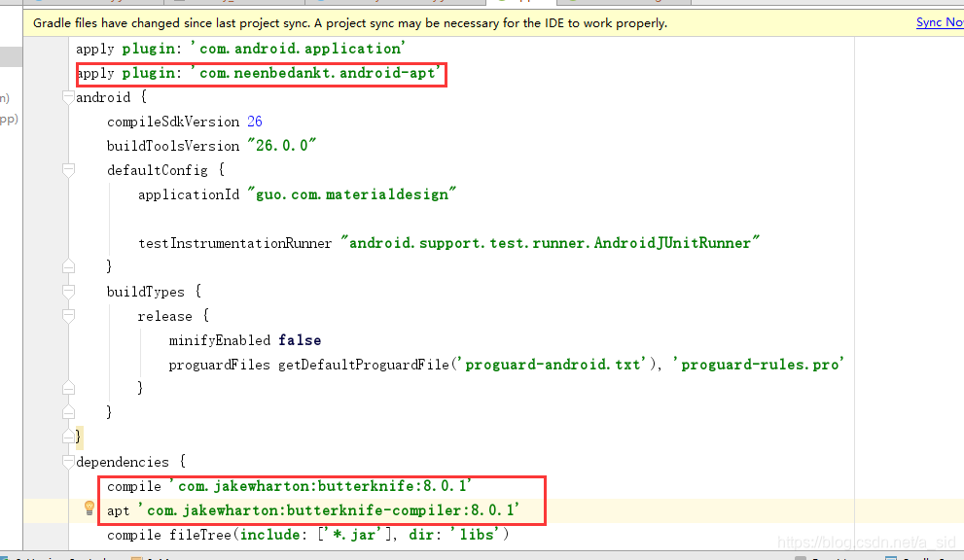964x560 pixels.
Task: Click testInstrumentationRunner property name
Action: [234, 243]
